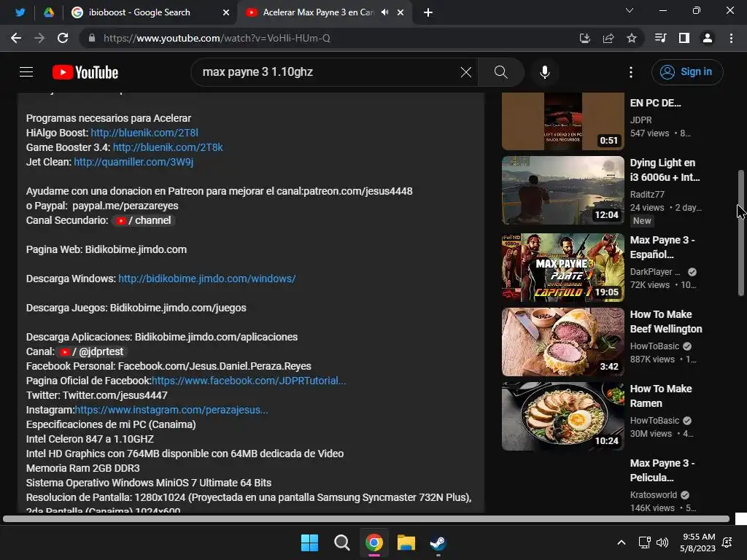
Task: Open the media control icon
Action: point(660,38)
